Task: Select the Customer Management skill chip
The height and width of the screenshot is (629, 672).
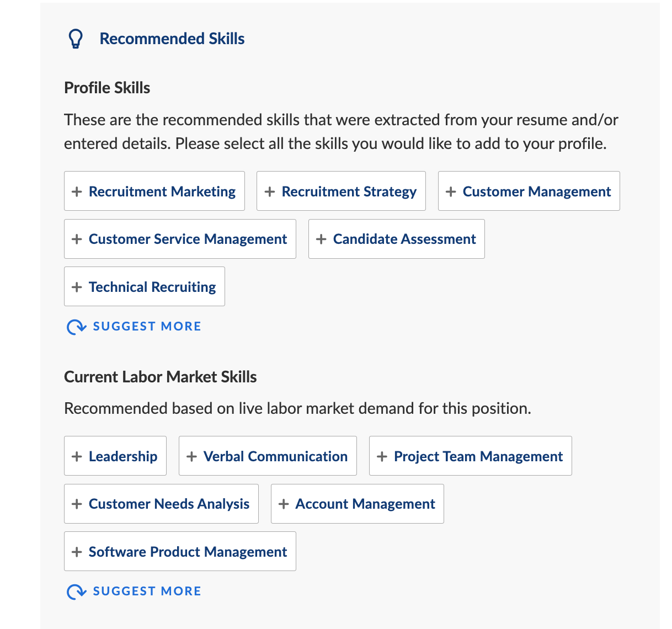Action: click(529, 191)
